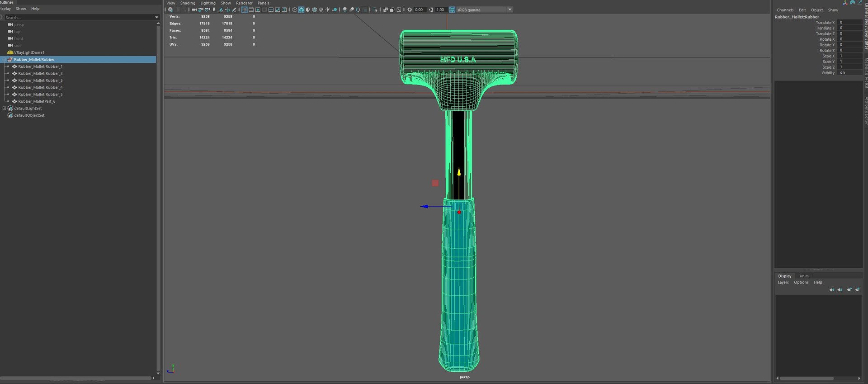Toggle the View Transform color management icon
The width and height of the screenshot is (868, 384).
[452, 9]
